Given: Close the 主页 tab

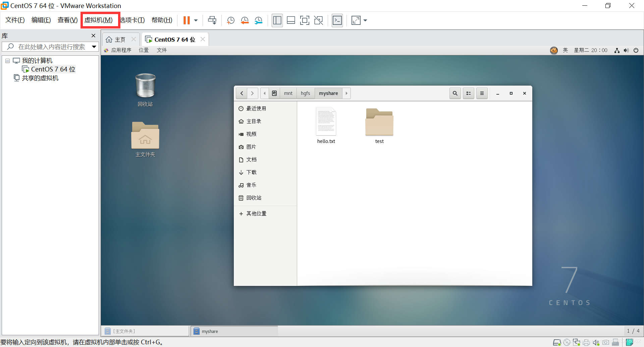Looking at the screenshot, I should click(133, 39).
